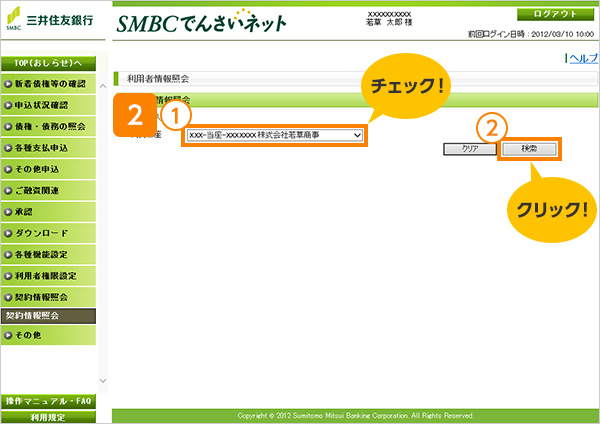Click the copyright footer text
Viewport: 600px width, 424px height.
(x=355, y=416)
